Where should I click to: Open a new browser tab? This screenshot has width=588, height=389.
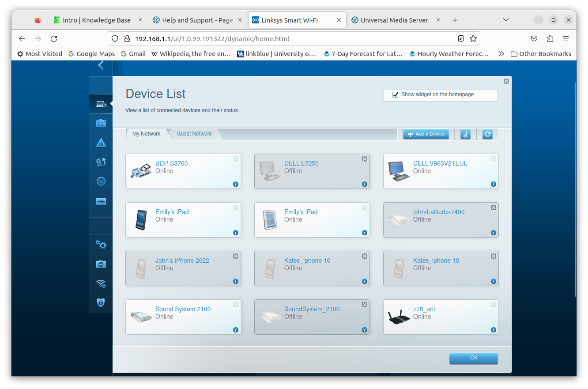455,20
